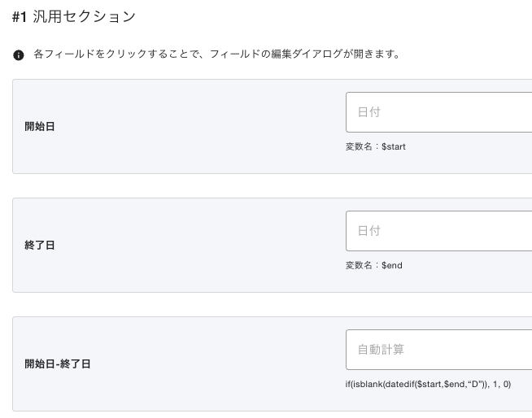Click the 変数名：$end text
The height and width of the screenshot is (418, 532).
point(374,265)
